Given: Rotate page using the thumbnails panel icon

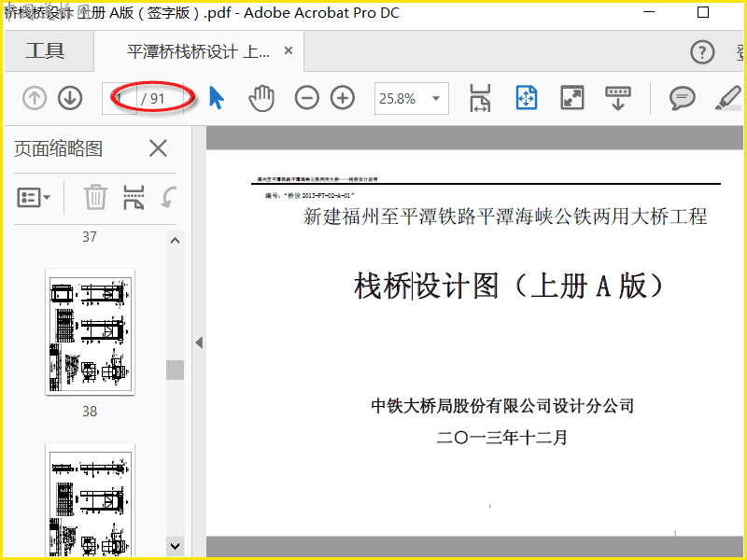Looking at the screenshot, I should (169, 197).
